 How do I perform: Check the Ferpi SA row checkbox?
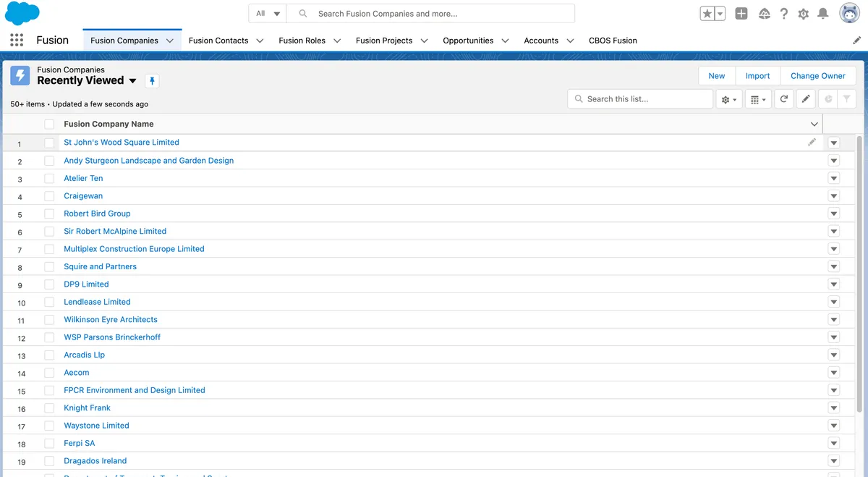click(49, 443)
